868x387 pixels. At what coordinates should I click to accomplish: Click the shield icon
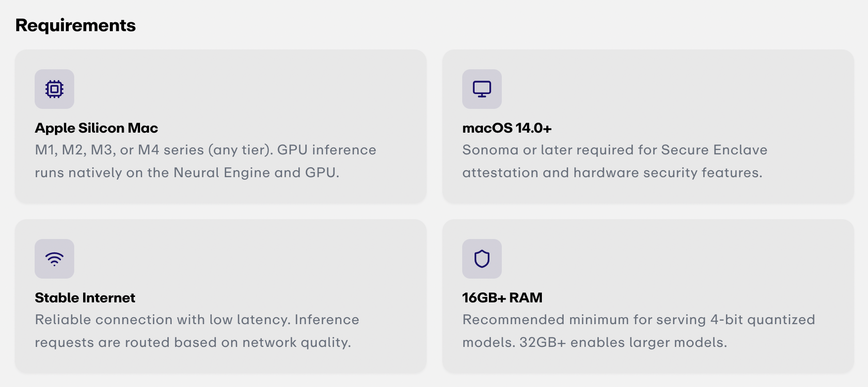482,259
